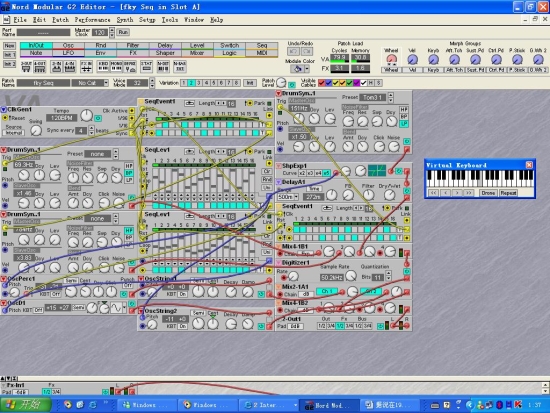Click the Patch Level knob
The width and height of the screenshot is (550, 413).
281,83
